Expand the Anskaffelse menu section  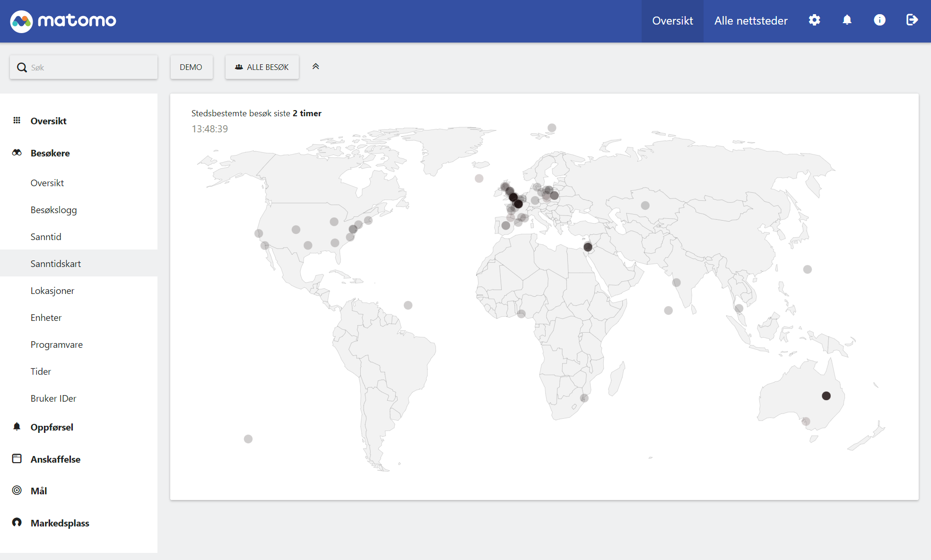point(55,459)
